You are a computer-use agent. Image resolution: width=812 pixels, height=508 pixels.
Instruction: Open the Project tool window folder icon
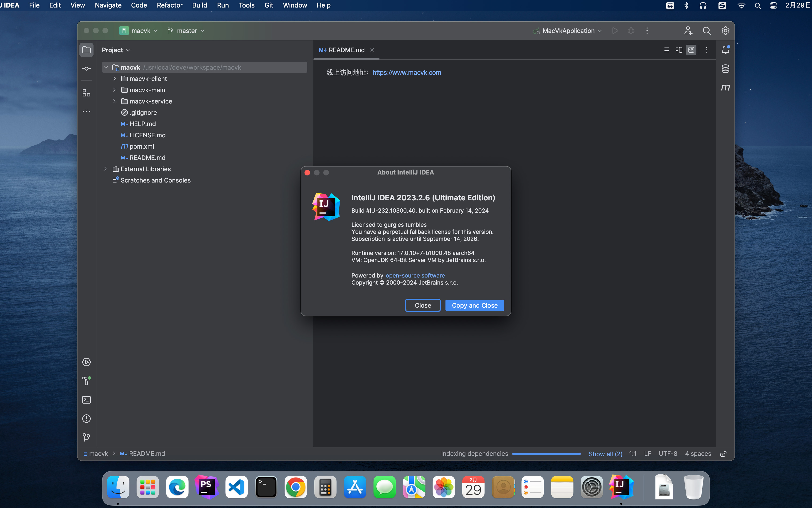[86, 50]
